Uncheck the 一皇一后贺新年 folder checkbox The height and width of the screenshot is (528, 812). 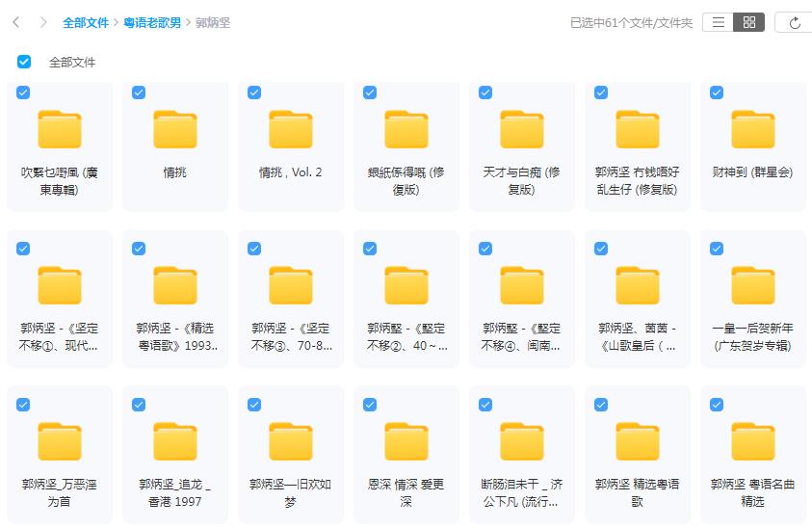[x=717, y=249]
